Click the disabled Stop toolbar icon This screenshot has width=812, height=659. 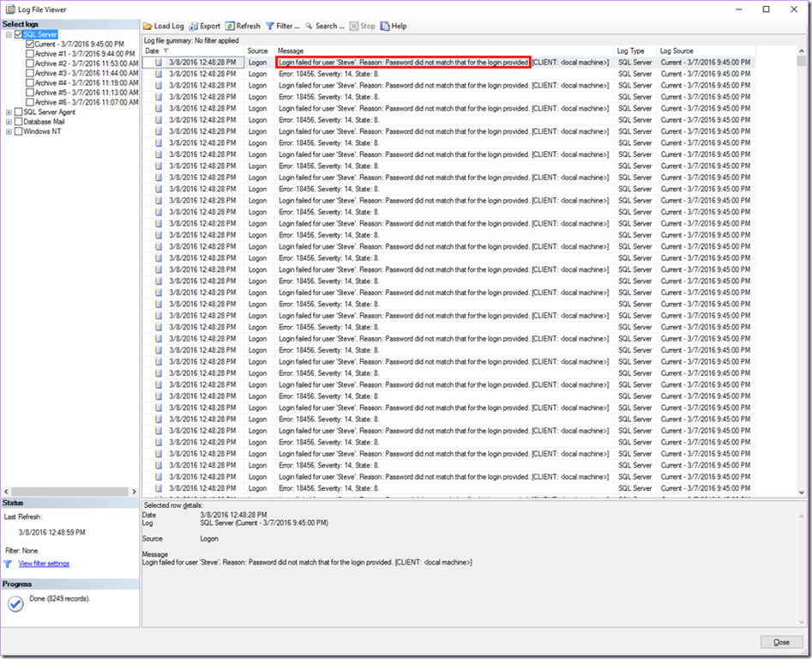354,27
